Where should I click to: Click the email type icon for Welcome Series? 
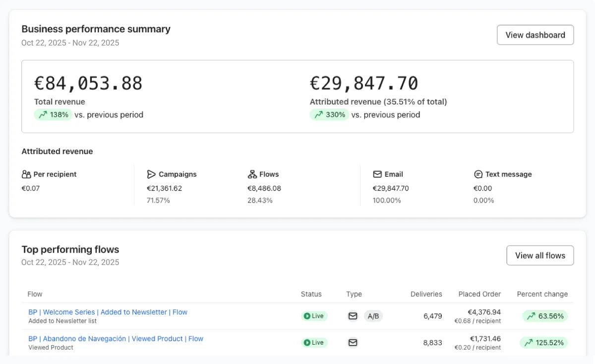point(353,316)
